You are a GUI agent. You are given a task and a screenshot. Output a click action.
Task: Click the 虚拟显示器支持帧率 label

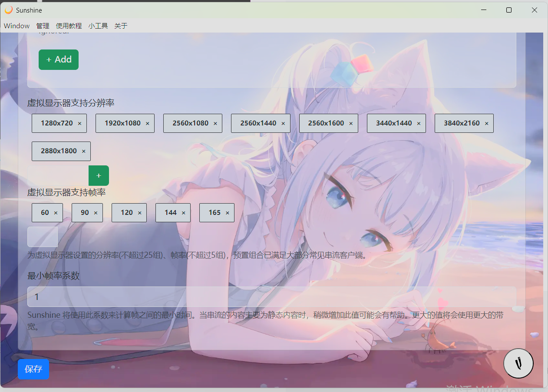(x=66, y=192)
